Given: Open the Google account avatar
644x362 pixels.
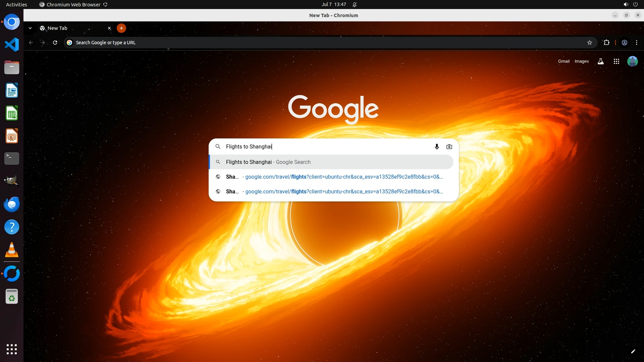Looking at the screenshot, I should (x=632, y=61).
